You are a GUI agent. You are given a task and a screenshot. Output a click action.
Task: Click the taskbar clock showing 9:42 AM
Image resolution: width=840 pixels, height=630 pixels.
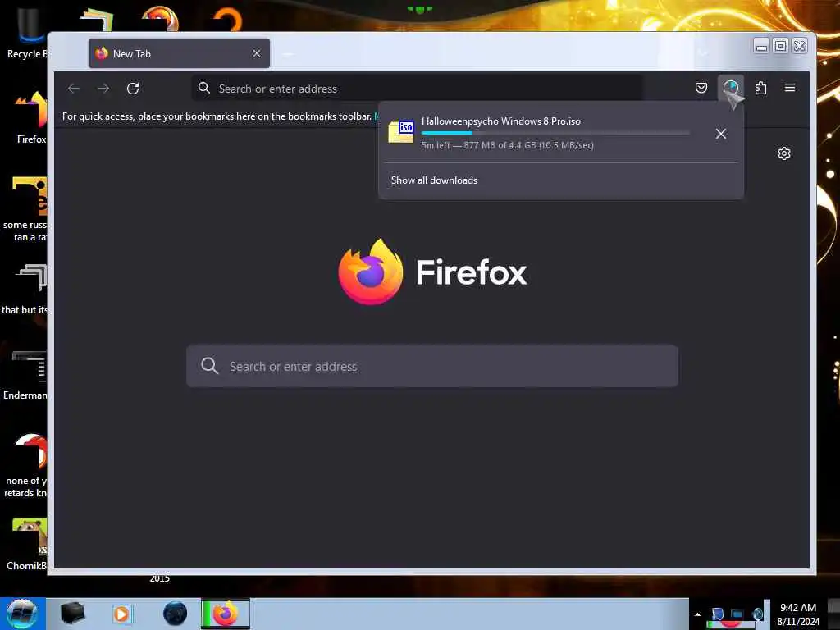[798, 614]
